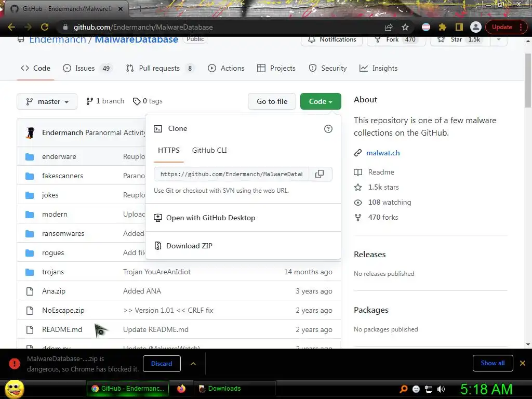532x399 pixels.
Task: Click the green Code dropdown button
Action: [321, 101]
